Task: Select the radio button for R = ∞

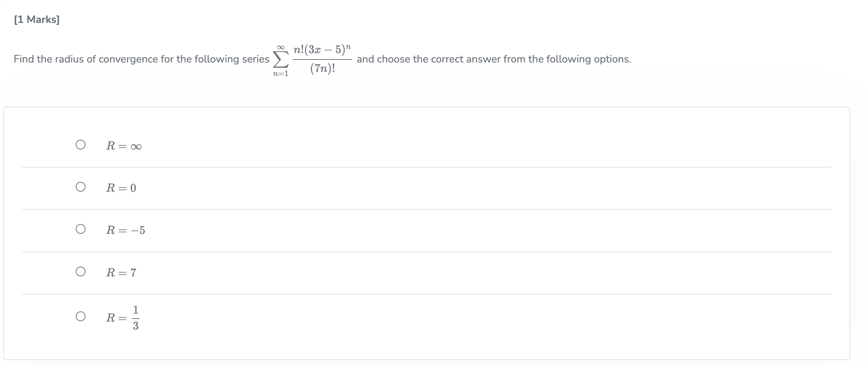Action: [80, 145]
